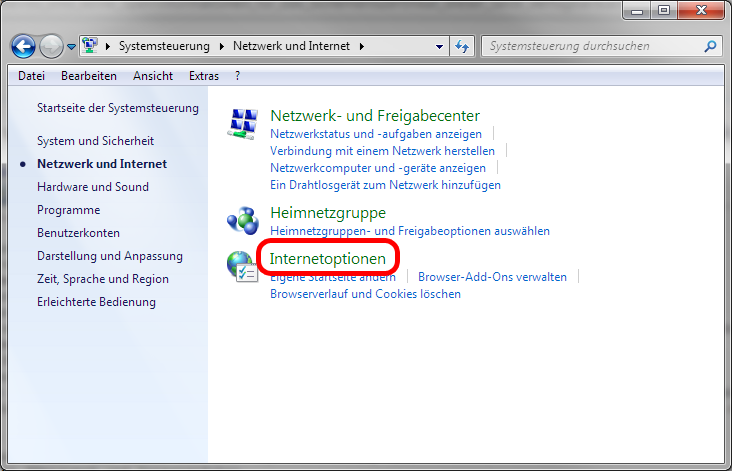
Task: Minimize the Control Panel window
Action: coord(637,11)
